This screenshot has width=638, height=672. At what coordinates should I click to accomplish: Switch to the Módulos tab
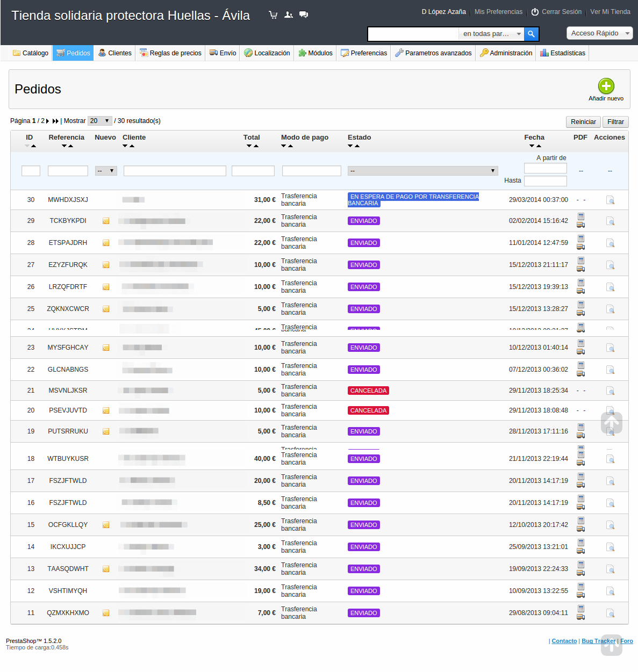click(316, 53)
